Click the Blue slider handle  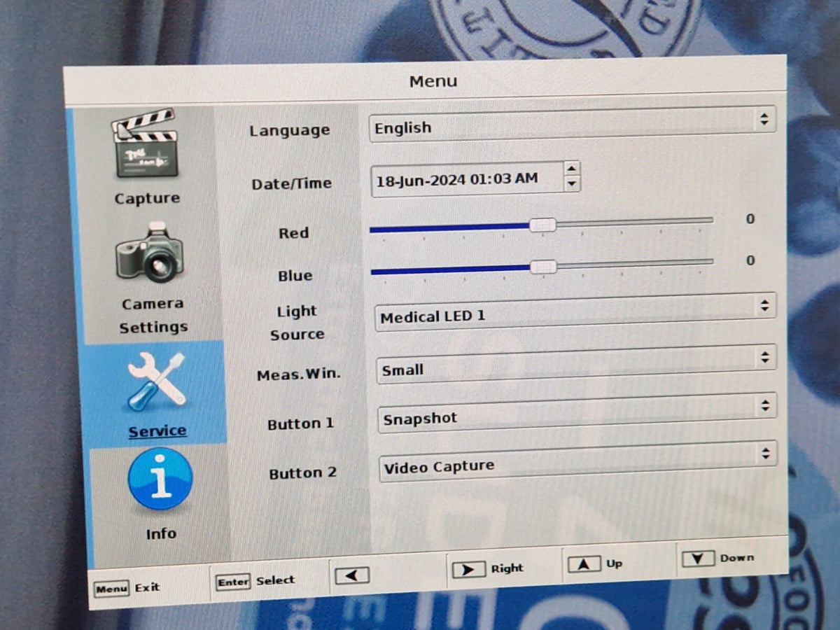pos(543,267)
